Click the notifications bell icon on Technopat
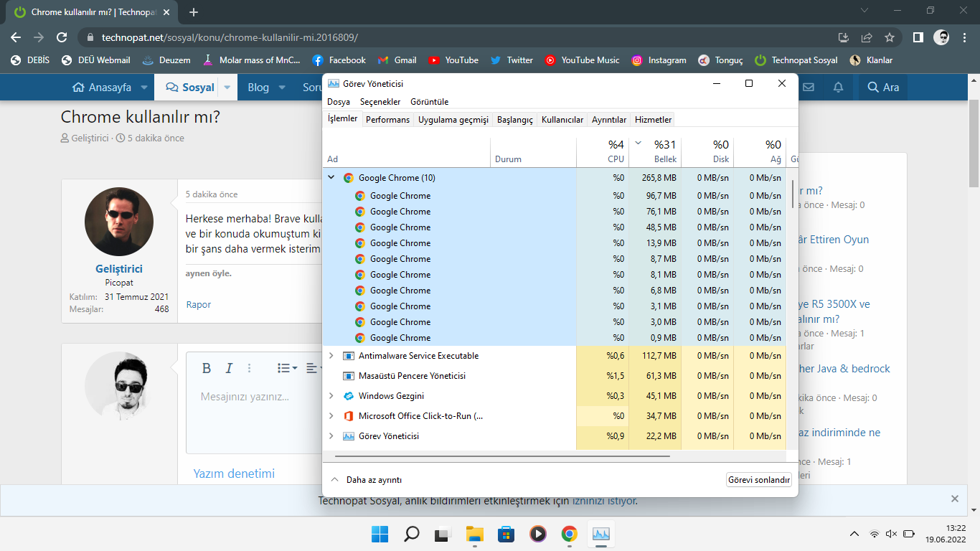980x551 pixels. pyautogui.click(x=838, y=87)
